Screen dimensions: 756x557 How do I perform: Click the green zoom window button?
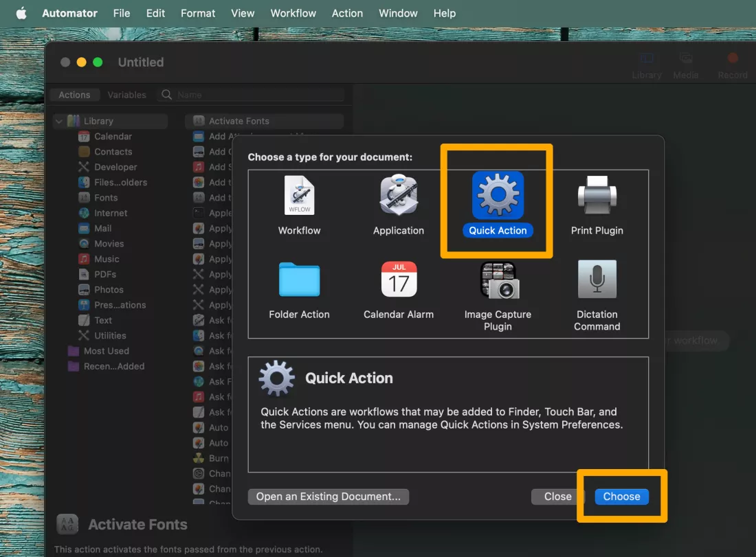[x=98, y=62]
